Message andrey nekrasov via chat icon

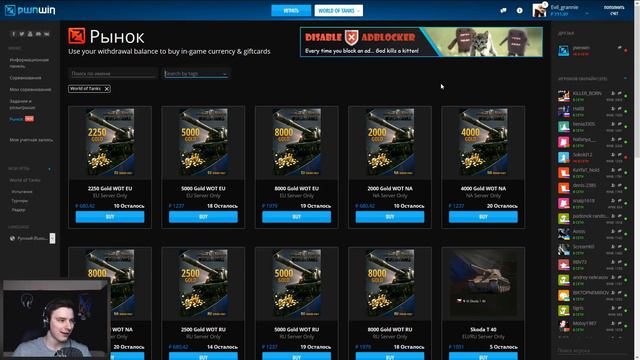pos(619,278)
